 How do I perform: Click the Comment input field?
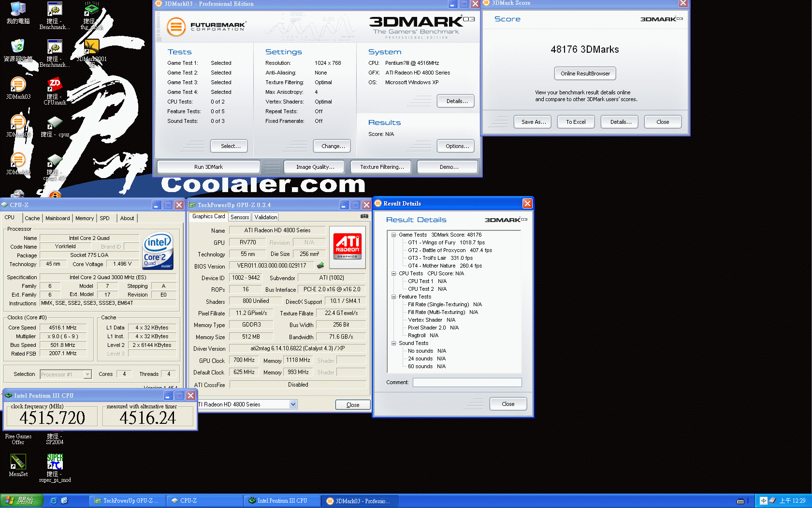coord(467,382)
